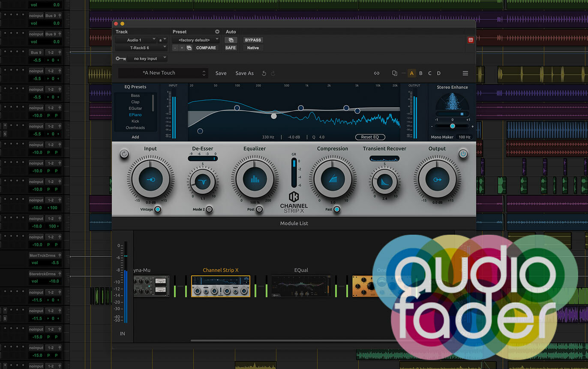The height and width of the screenshot is (369, 588).
Task: Toggle the Vintage mode switch
Action: point(158,209)
